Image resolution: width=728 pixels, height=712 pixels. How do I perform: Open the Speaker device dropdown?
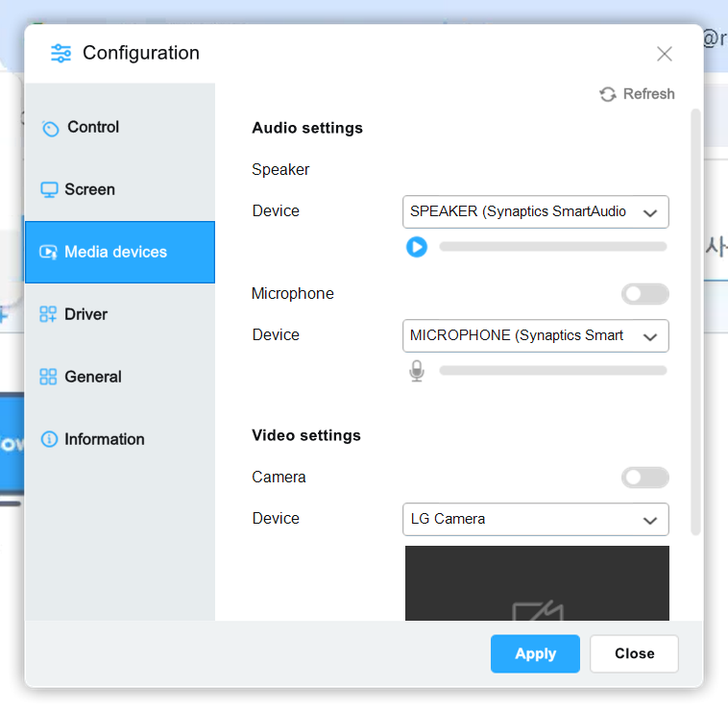pyautogui.click(x=535, y=211)
